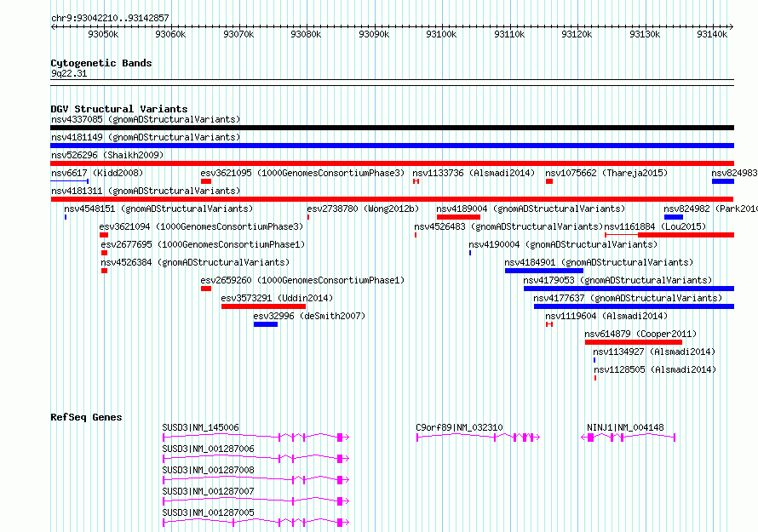Click C9orf89|NM_032310 gene label
The height and width of the screenshot is (532, 758).
pyautogui.click(x=459, y=427)
